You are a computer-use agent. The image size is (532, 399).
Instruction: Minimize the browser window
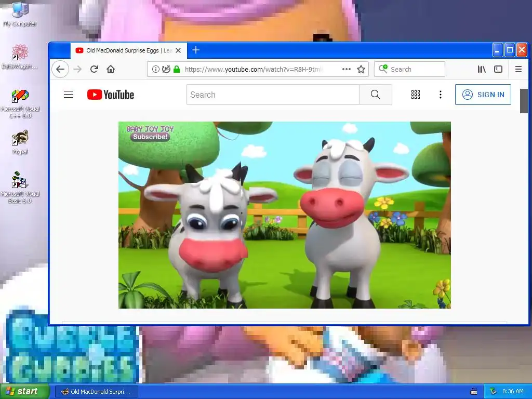point(497,50)
